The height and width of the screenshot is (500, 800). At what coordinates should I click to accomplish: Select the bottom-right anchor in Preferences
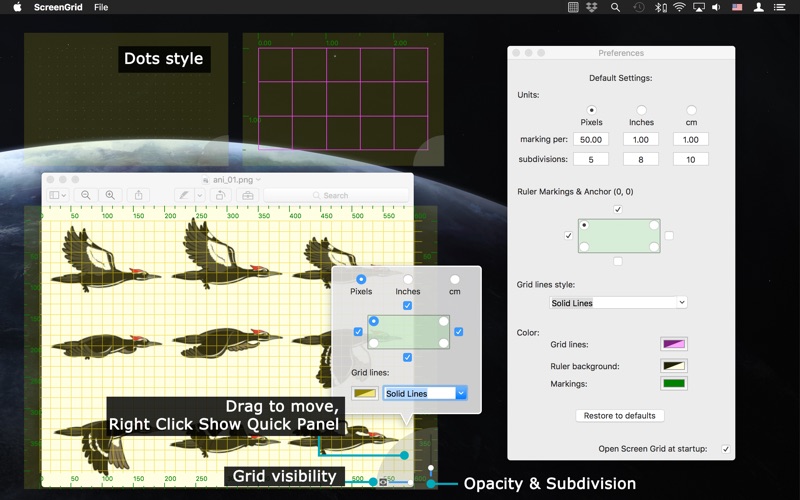pos(654,247)
